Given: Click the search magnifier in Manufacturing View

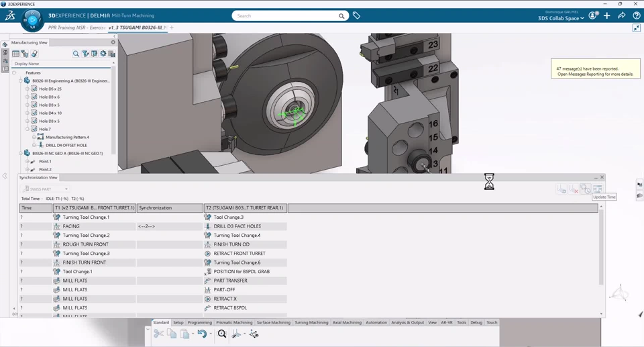Looking at the screenshot, I should click(76, 54).
